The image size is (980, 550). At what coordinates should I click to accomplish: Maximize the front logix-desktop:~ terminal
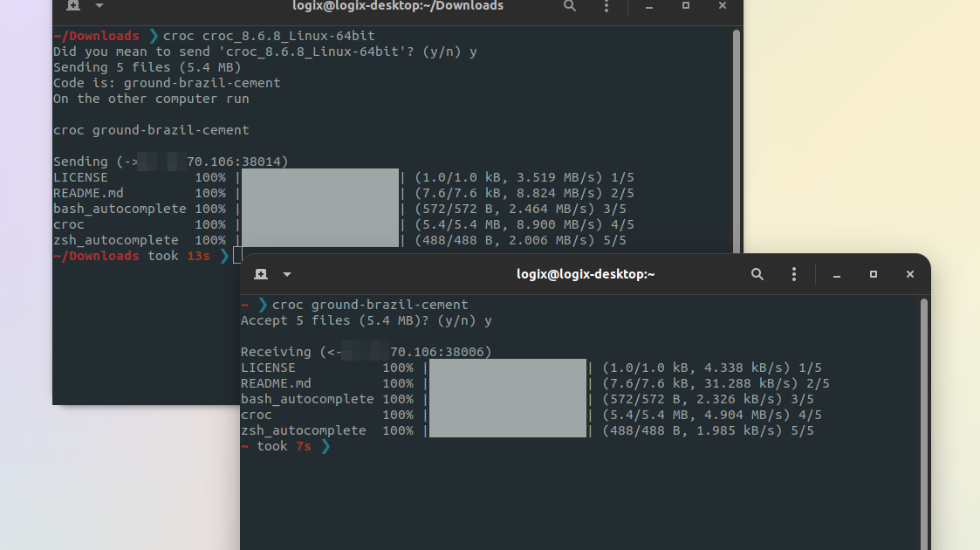874,274
